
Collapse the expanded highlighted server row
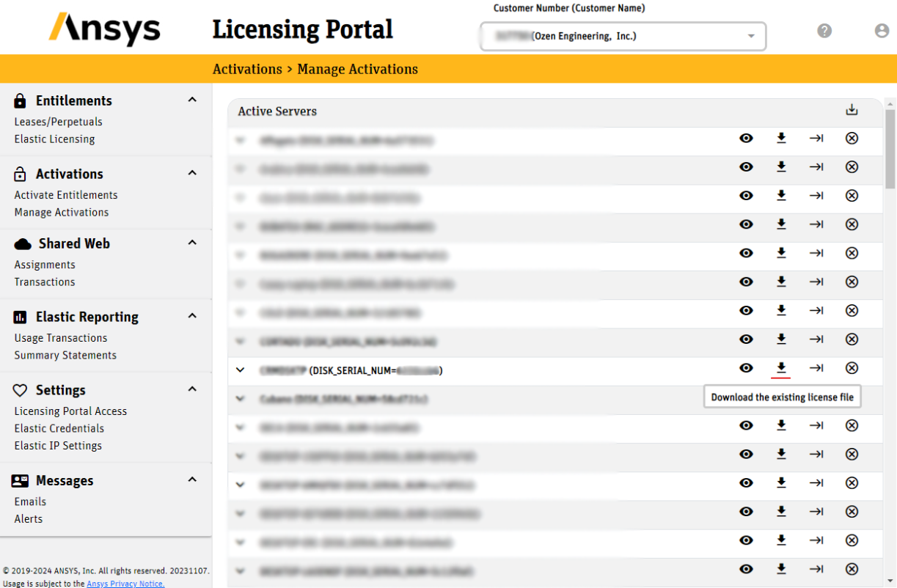click(x=240, y=370)
